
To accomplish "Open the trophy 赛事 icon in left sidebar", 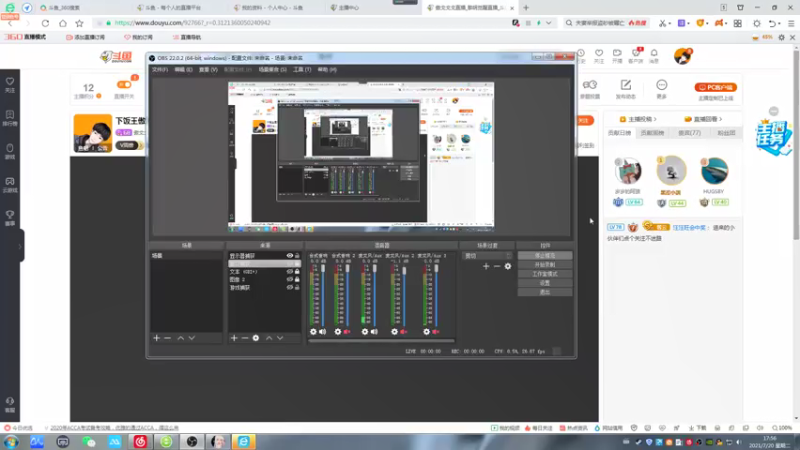I will pos(10,215).
